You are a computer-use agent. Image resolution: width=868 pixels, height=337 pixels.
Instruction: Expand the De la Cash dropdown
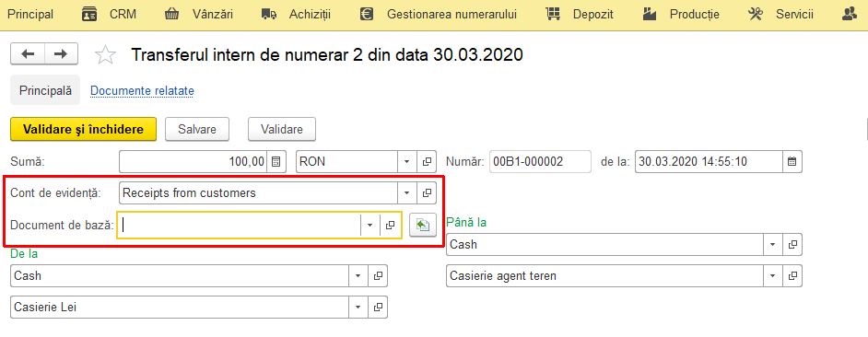[x=358, y=275]
